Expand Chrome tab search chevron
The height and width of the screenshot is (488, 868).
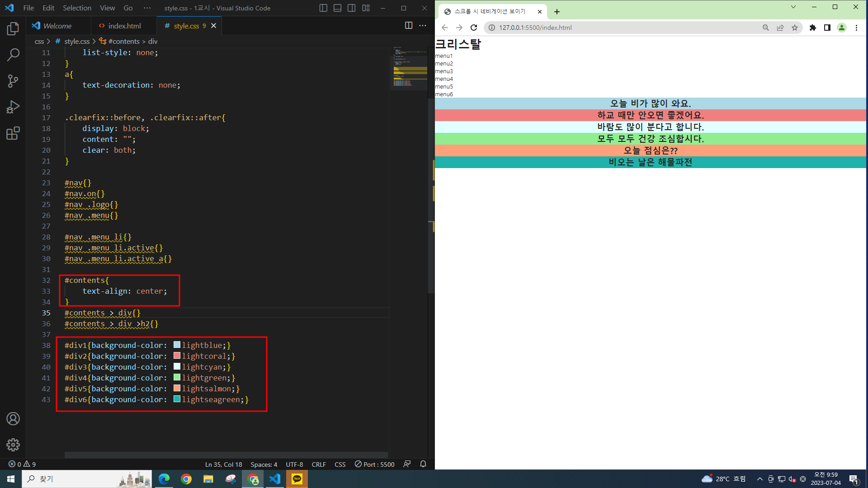click(x=793, y=7)
